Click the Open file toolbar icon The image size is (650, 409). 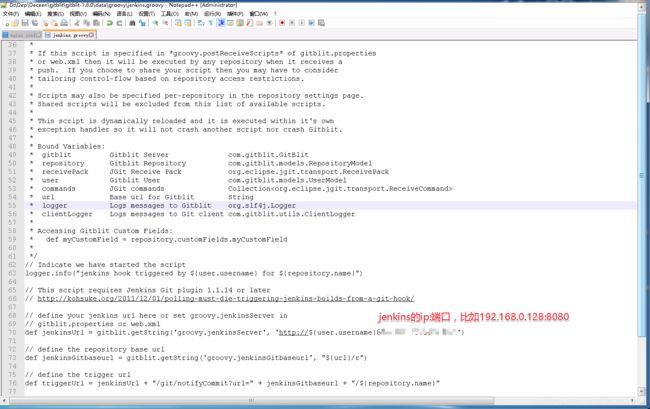point(15,23)
